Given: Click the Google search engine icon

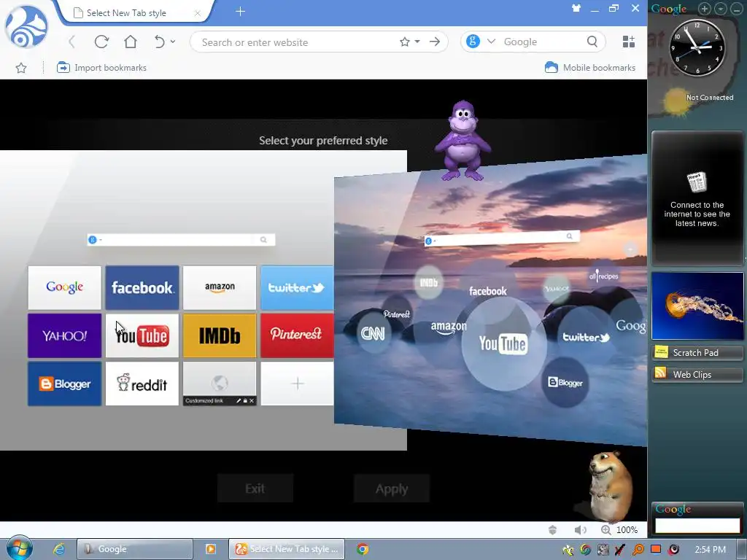Looking at the screenshot, I should pyautogui.click(x=473, y=42).
